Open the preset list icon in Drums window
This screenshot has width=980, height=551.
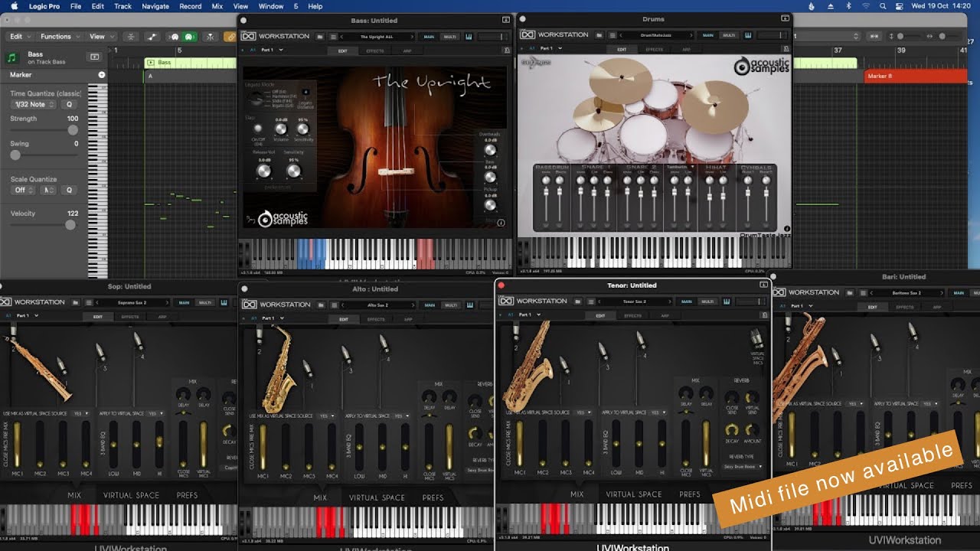click(x=612, y=35)
